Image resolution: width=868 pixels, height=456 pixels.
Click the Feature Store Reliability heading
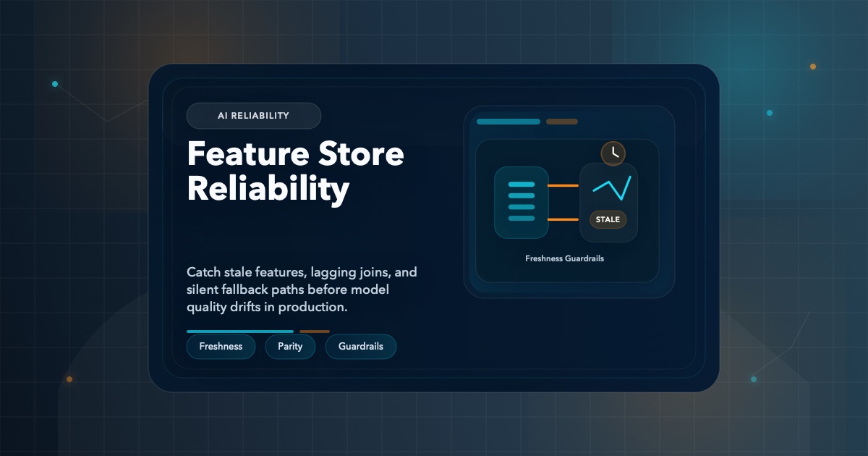pos(295,171)
